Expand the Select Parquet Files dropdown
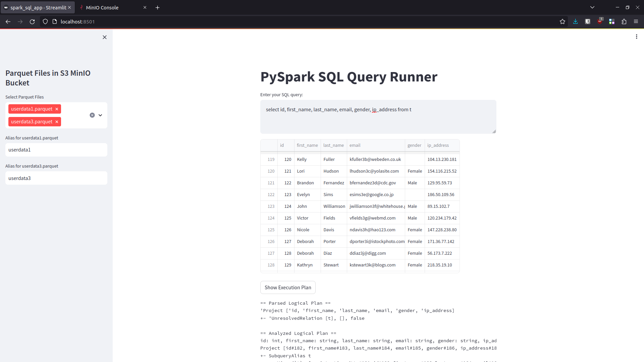This screenshot has width=644, height=362. click(x=100, y=115)
